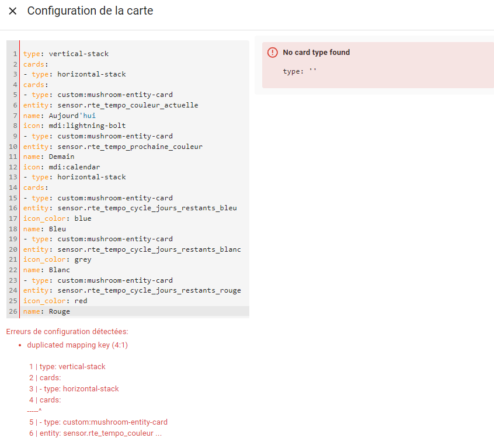Screen dimensions: 494x448
Task: Click line number 13 in the gutter
Action: (x=13, y=178)
